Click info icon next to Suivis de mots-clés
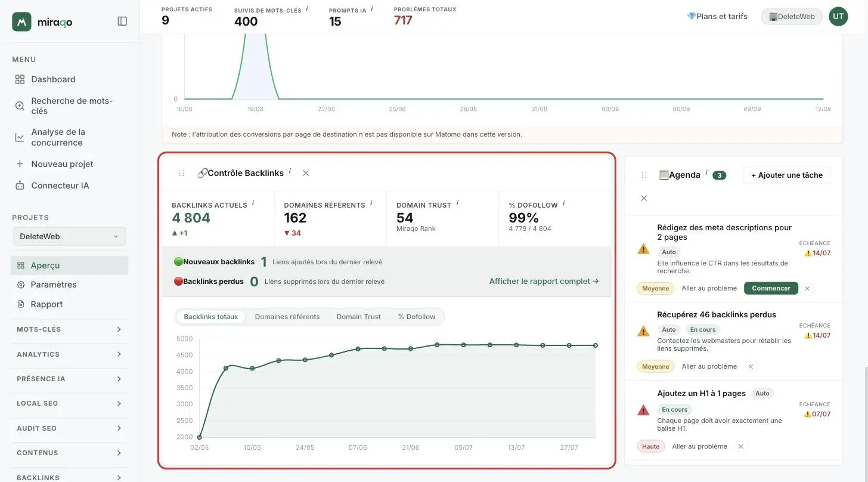 pos(307,8)
